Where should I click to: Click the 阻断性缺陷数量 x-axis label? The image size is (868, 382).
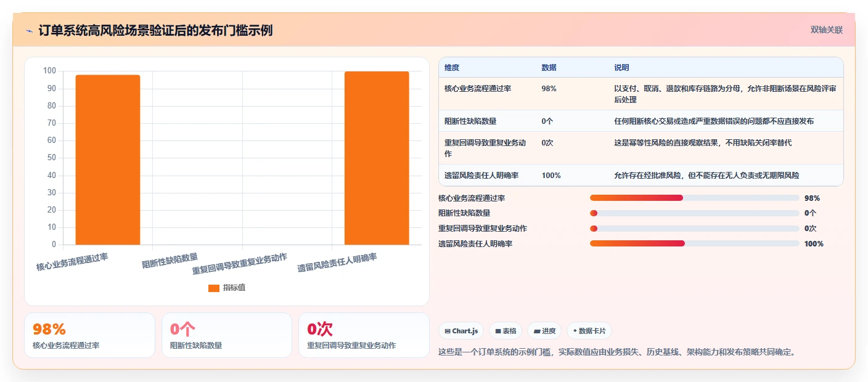tap(170, 261)
